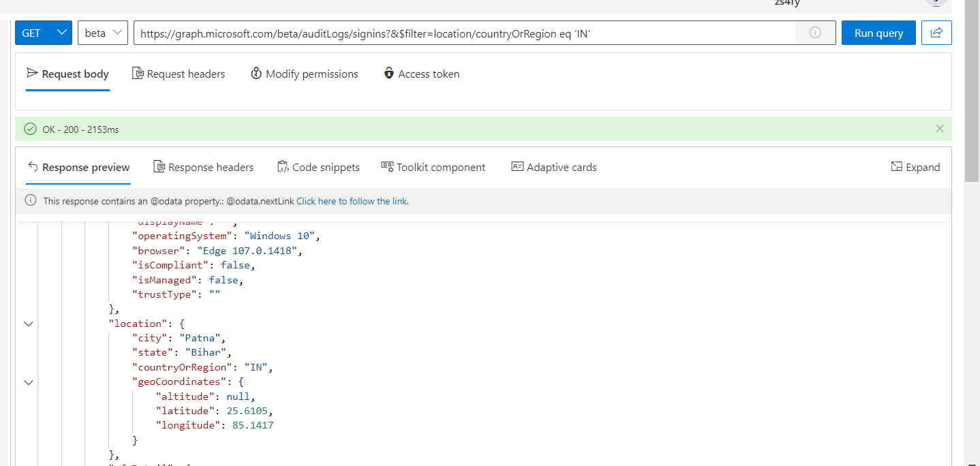The height and width of the screenshot is (466, 980).
Task: Click the Response headers document icon
Action: [x=159, y=166]
